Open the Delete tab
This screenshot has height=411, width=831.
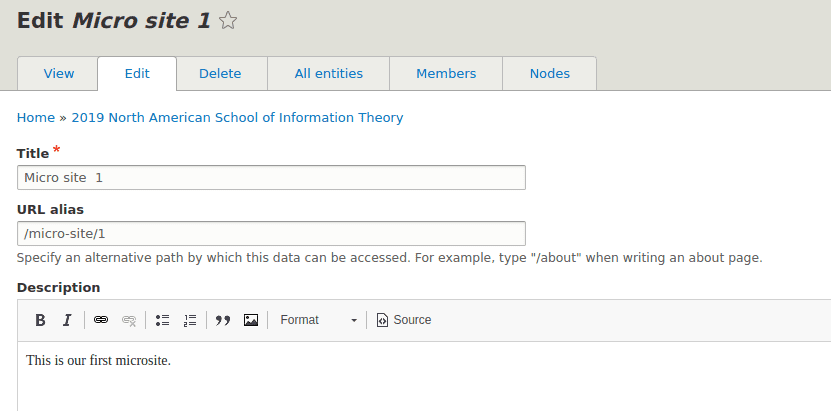click(220, 74)
